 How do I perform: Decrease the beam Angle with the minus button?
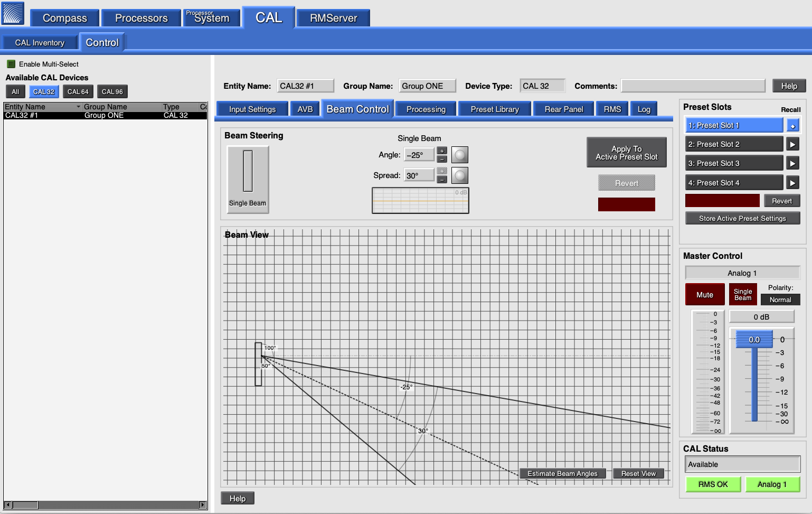442,158
